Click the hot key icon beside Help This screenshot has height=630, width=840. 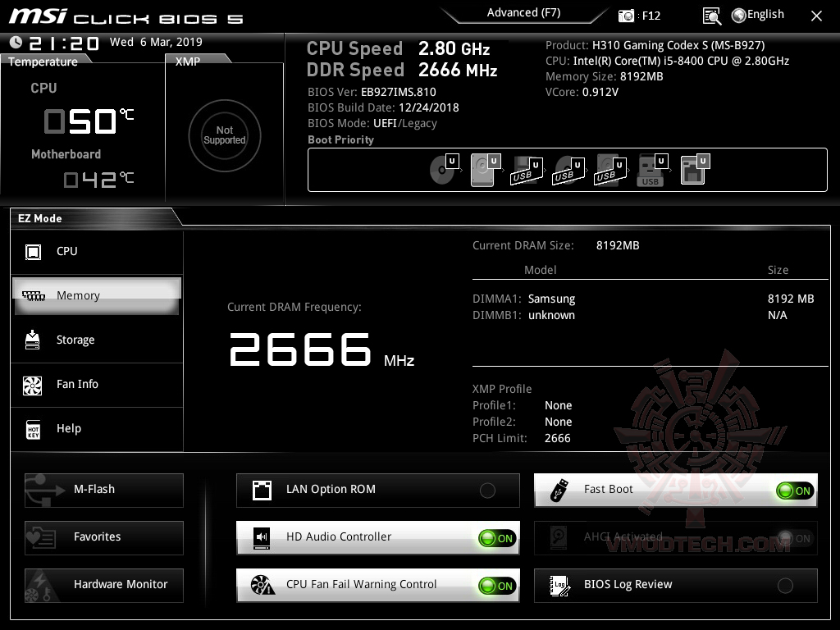click(x=33, y=430)
